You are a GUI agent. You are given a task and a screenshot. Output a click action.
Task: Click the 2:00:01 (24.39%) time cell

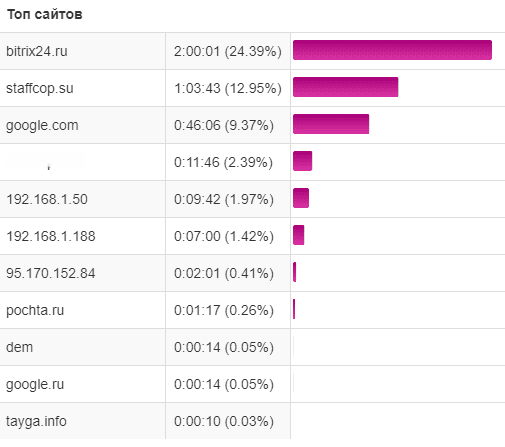click(x=228, y=51)
